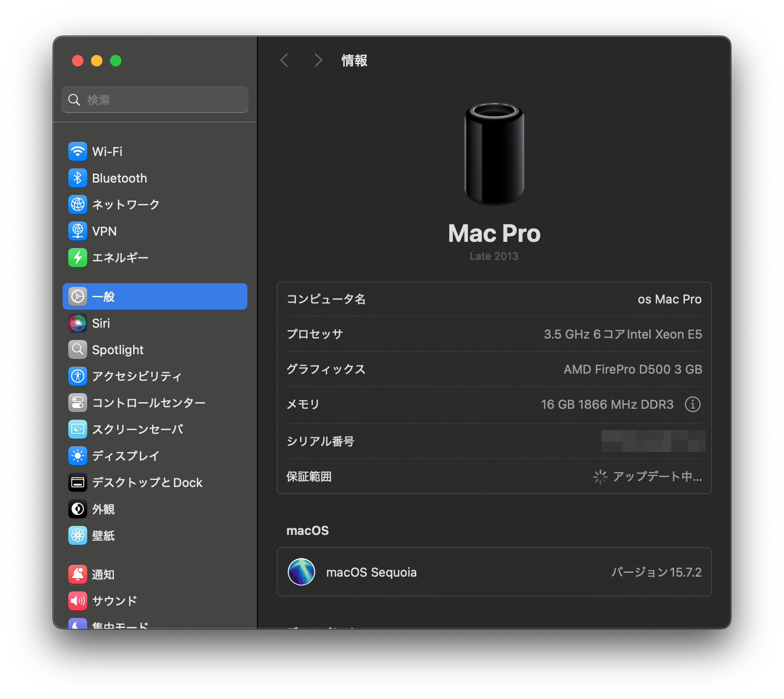
Task: Click the forward navigation arrow
Action: point(318,60)
